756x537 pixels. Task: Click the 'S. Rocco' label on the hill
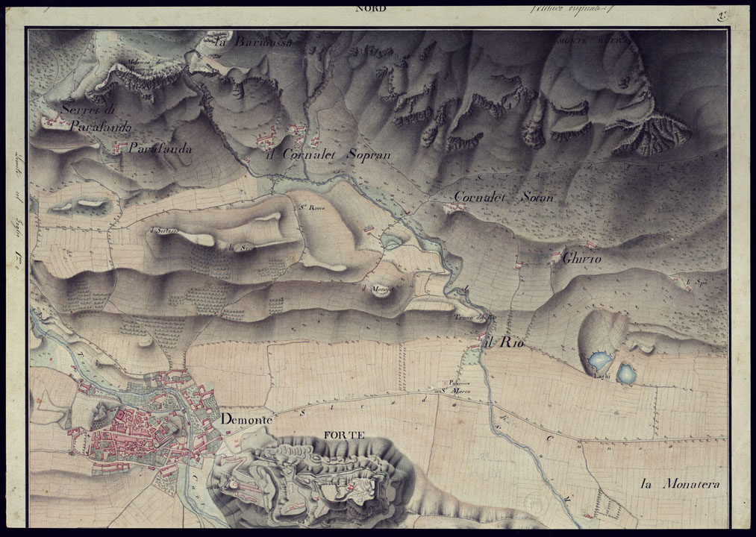pyautogui.click(x=310, y=208)
